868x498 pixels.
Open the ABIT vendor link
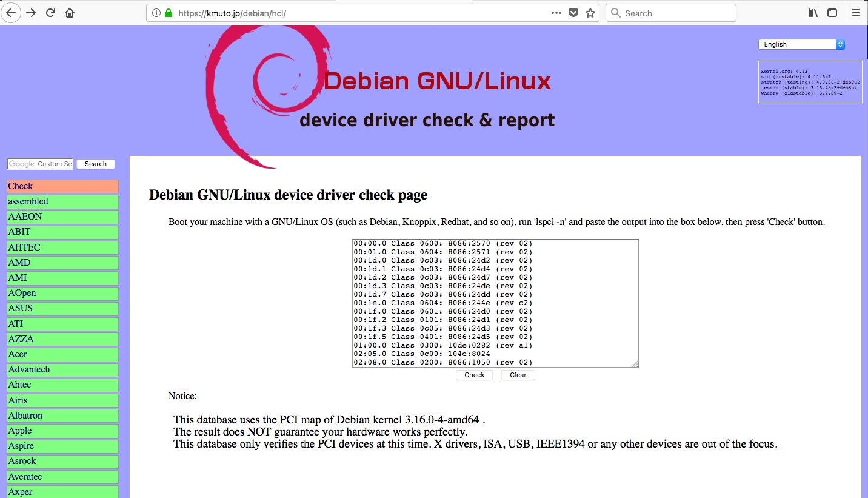(x=62, y=232)
